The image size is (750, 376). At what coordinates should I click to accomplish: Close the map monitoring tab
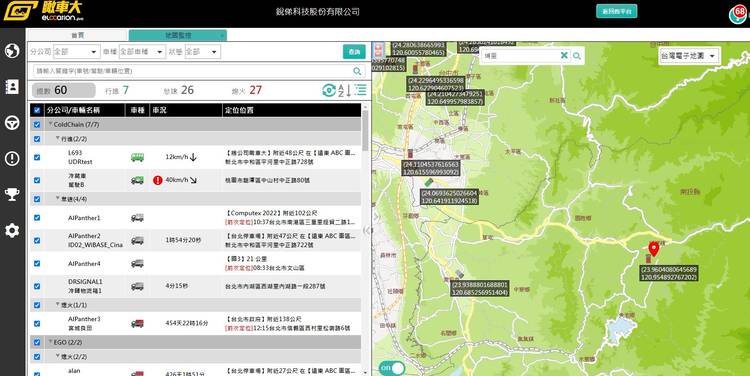point(222,36)
